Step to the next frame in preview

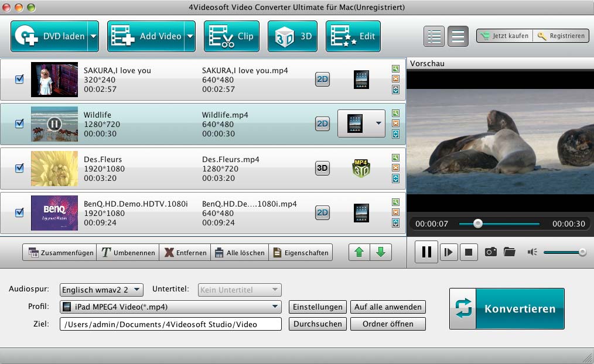[x=449, y=252]
